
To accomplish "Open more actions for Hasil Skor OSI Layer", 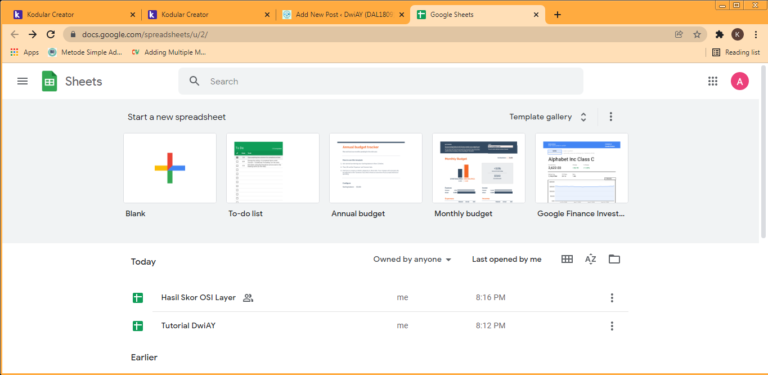I will (611, 298).
